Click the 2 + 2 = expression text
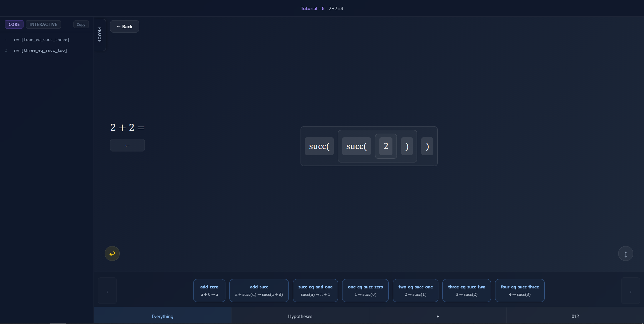 pos(127,128)
